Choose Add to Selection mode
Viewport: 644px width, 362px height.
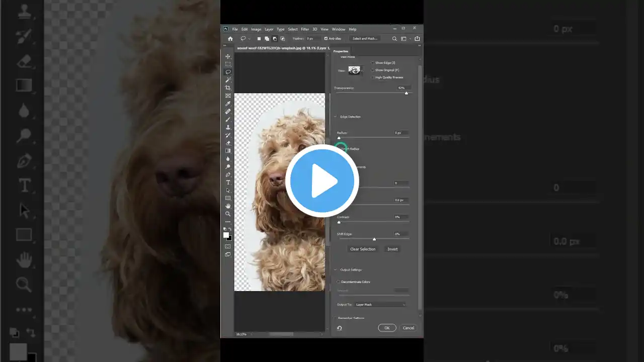click(267, 39)
